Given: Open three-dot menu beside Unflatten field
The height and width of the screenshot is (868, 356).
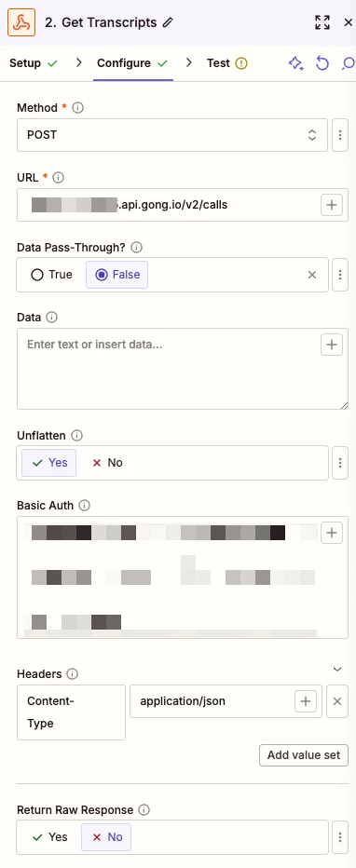Looking at the screenshot, I should [340, 463].
